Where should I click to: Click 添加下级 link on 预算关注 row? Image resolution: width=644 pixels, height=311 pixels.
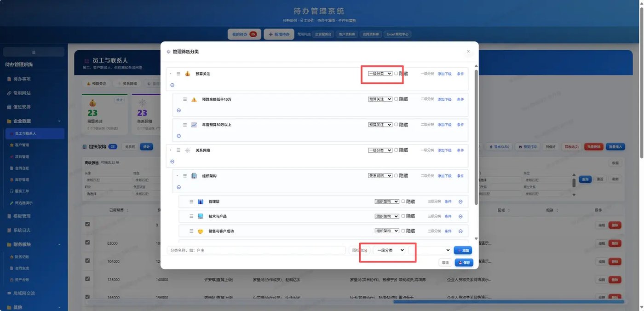[x=444, y=74]
